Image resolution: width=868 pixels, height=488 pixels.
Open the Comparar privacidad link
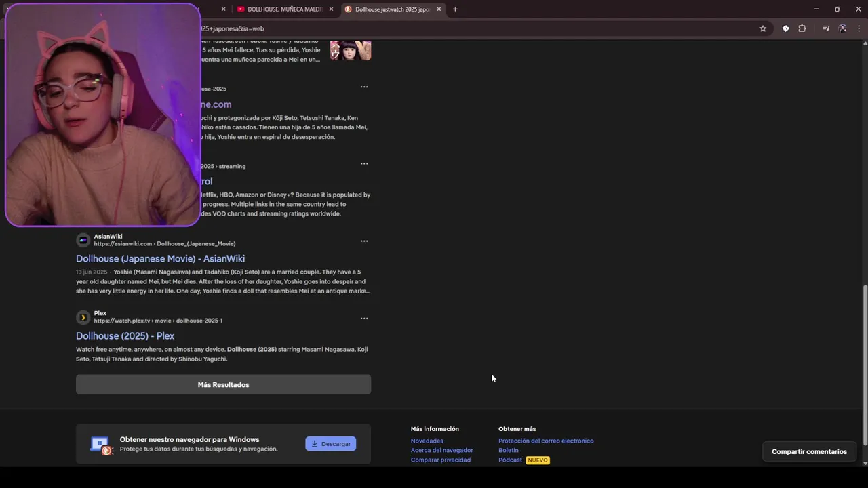click(x=440, y=460)
